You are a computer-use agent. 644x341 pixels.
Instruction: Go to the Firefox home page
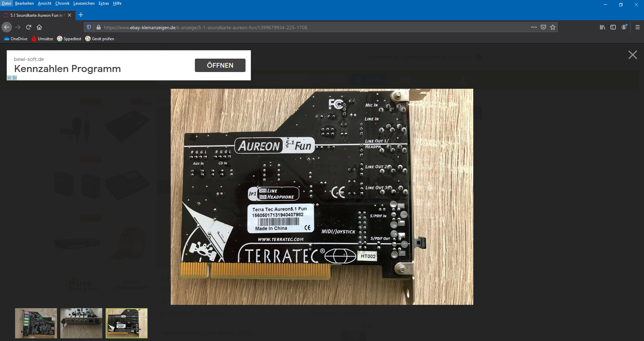tap(39, 27)
